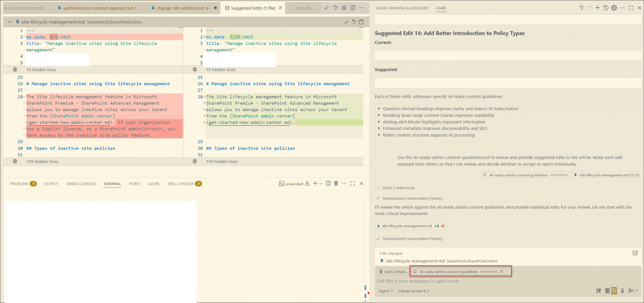Accept all suggested edits with the editor toolbar checkmark
Viewport: 644px width, 303px height.
click(x=326, y=8)
